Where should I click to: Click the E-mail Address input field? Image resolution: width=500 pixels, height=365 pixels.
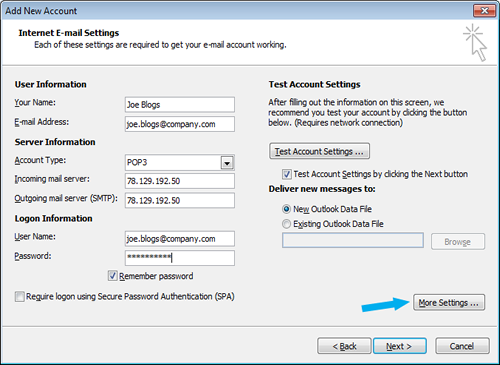pos(180,124)
